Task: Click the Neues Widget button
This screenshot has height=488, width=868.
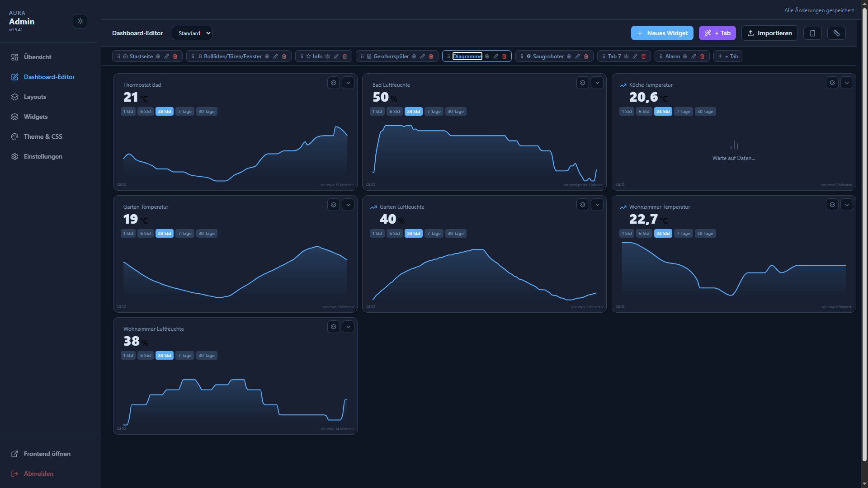Action: click(662, 33)
